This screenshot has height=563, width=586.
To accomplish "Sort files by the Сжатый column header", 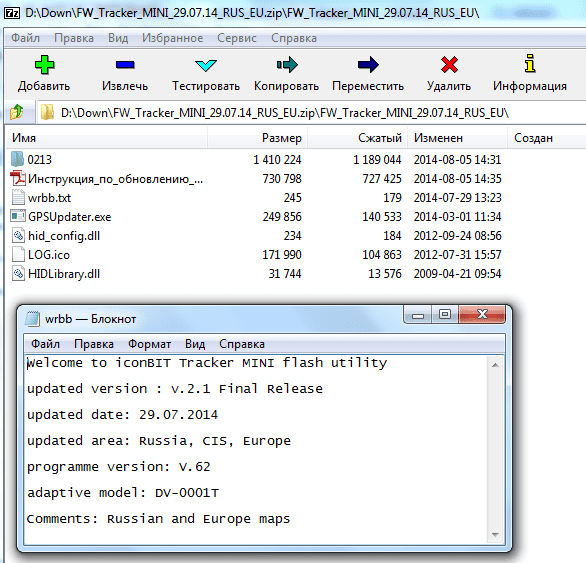I will pos(357,138).
